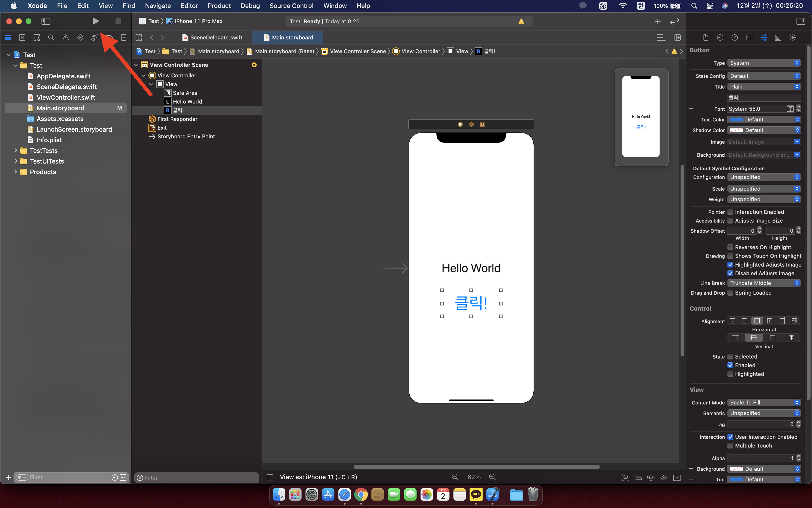812x508 pixels.
Task: Check Reverses On Highlight
Action: click(730, 247)
